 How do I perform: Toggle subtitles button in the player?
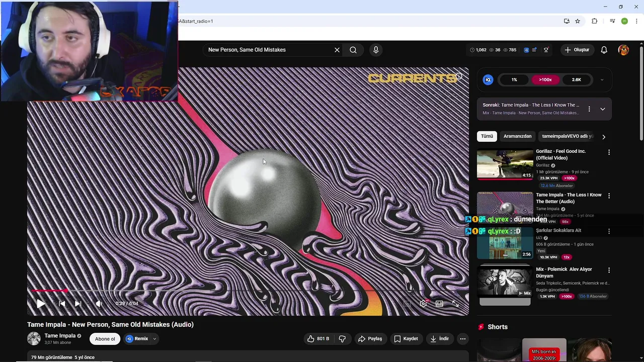[x=408, y=304]
